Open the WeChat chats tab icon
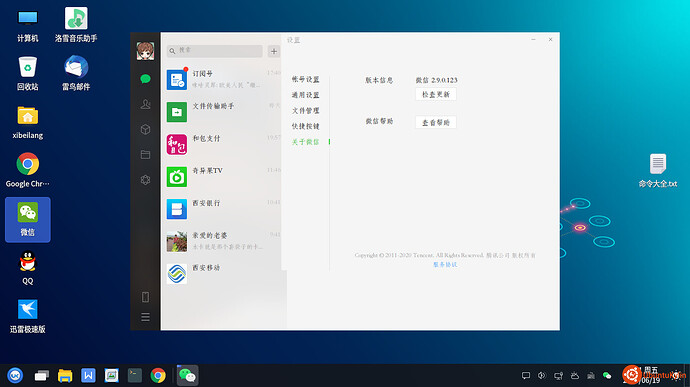The image size is (690, 387). pos(145,79)
